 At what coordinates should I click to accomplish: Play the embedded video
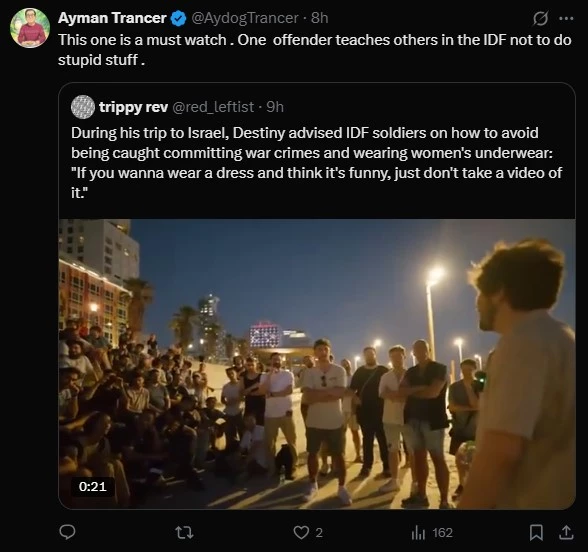coord(317,364)
